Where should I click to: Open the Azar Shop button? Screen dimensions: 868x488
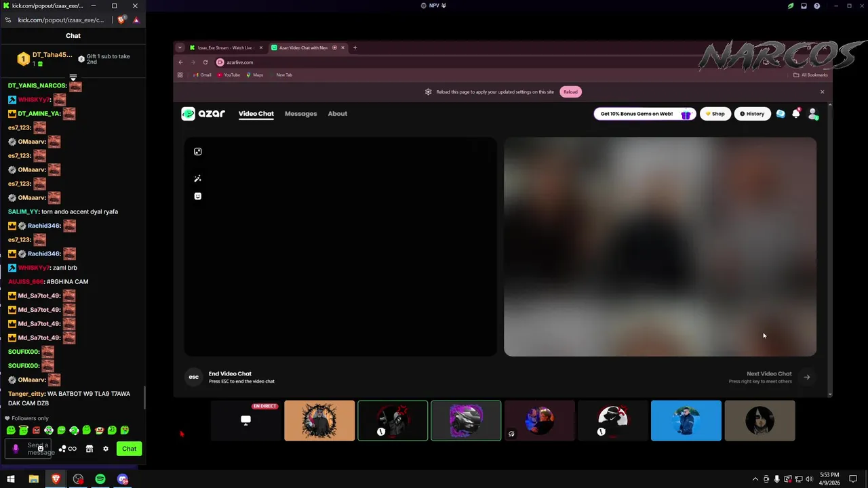pyautogui.click(x=714, y=114)
